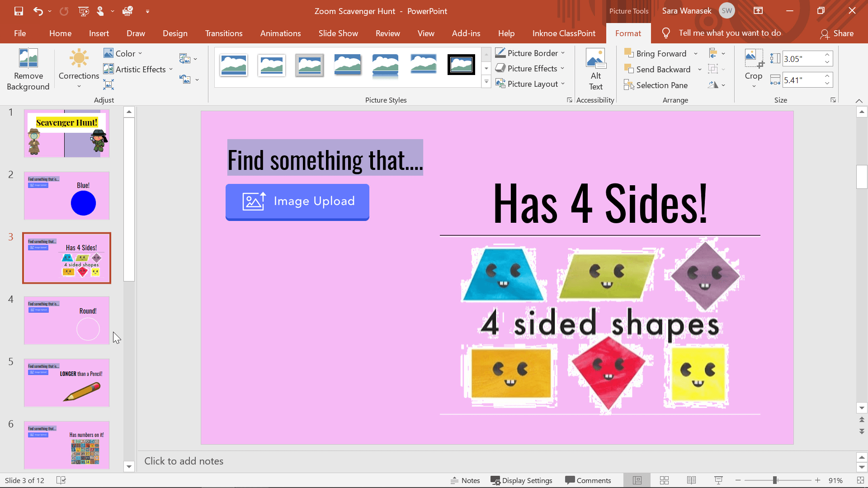Click Bring Forward button
868x488 pixels.
[x=656, y=54]
